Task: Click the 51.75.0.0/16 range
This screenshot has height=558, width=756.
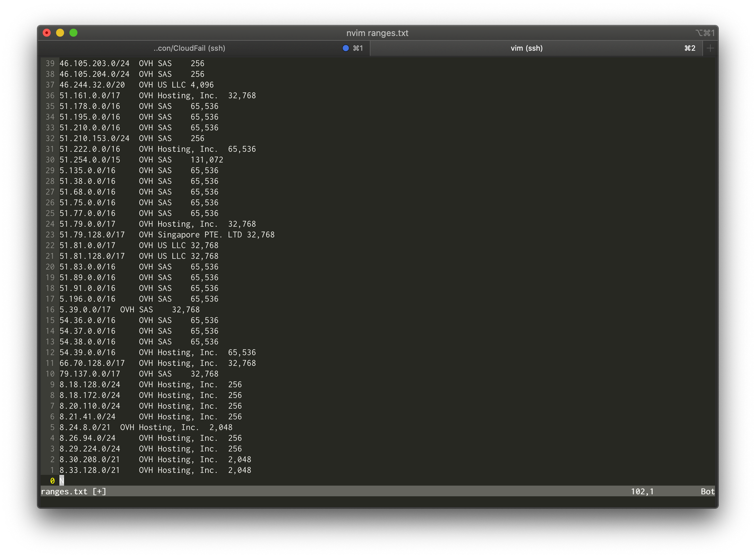Action: click(x=87, y=203)
